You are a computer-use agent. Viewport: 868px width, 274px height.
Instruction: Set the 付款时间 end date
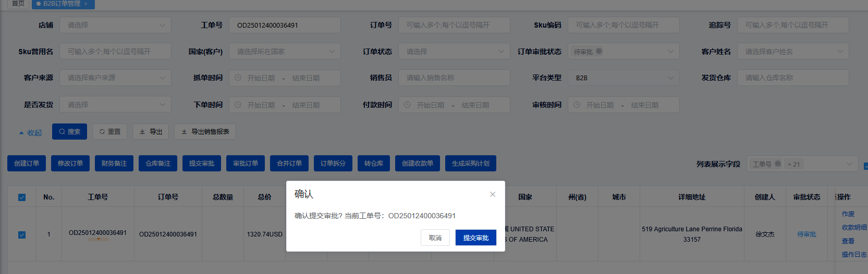475,105
